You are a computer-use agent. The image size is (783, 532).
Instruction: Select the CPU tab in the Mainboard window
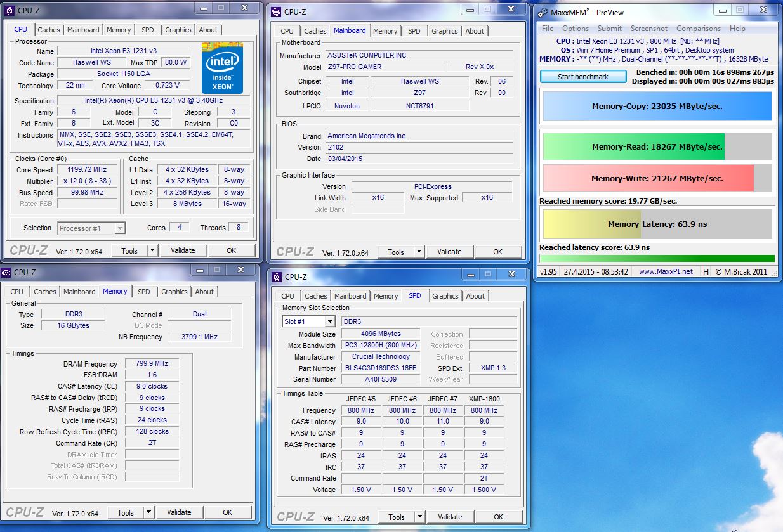point(287,31)
